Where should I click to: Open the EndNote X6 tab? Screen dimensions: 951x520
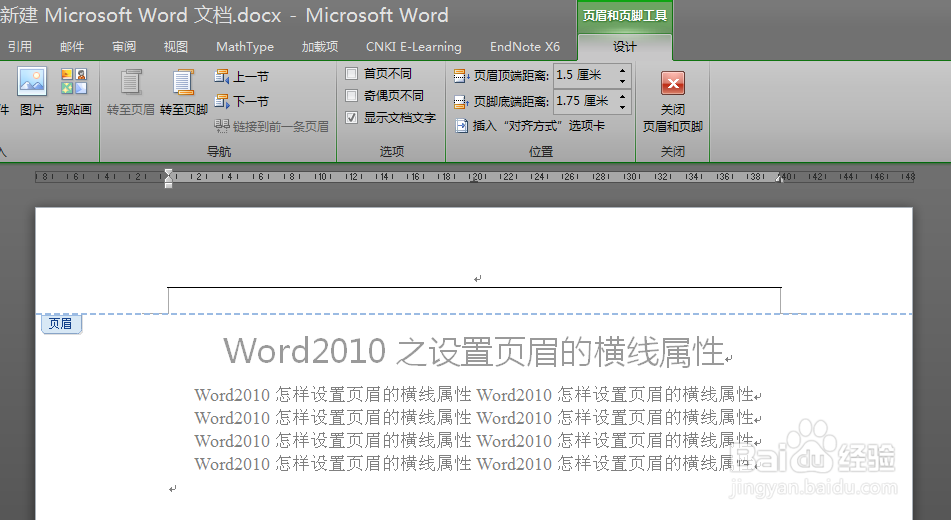coord(525,47)
